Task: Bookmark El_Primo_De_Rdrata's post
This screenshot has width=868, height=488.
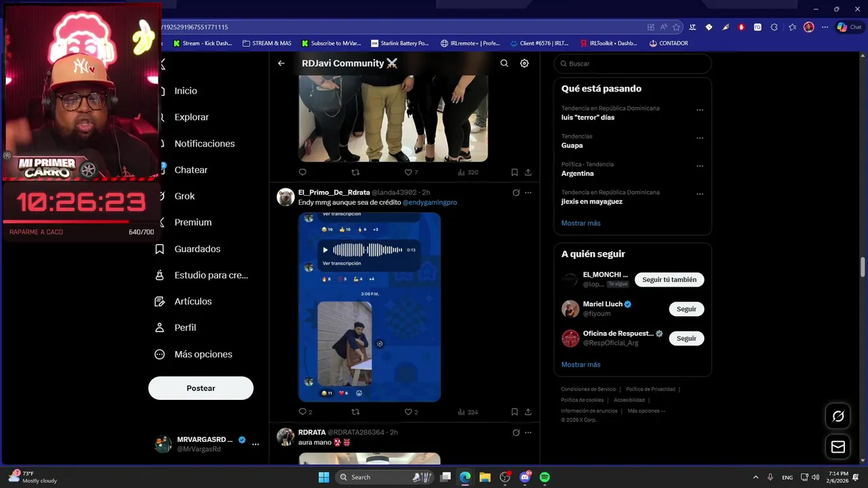Action: click(515, 411)
